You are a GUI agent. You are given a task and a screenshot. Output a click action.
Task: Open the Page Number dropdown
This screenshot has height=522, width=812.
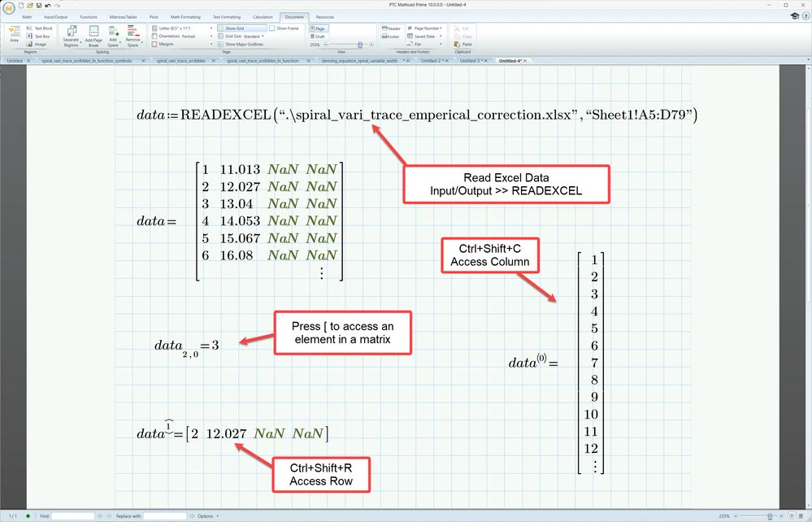point(441,28)
